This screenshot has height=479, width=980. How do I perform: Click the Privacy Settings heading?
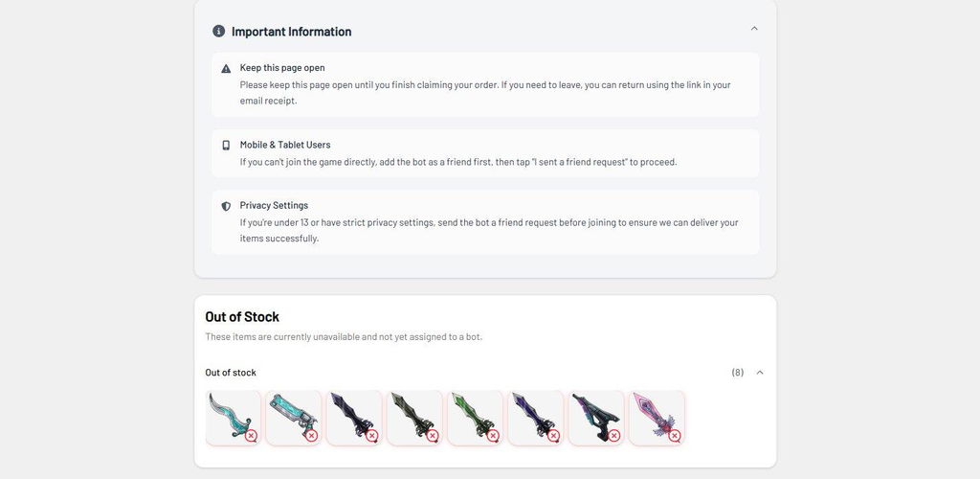(274, 205)
